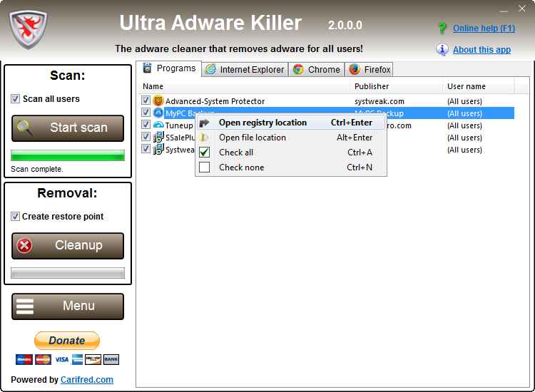Screen dimensions: 535x392
Task: Open the Carifred.com link
Action: coord(86,380)
